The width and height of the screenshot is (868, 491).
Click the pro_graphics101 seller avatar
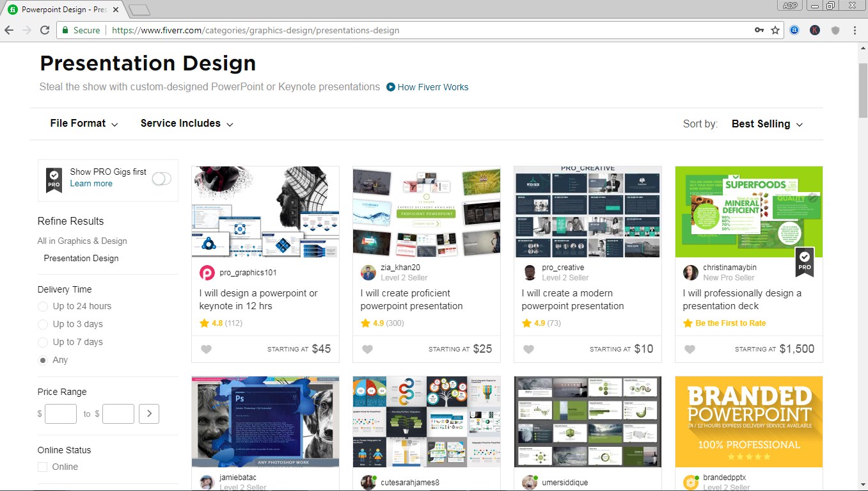point(207,273)
